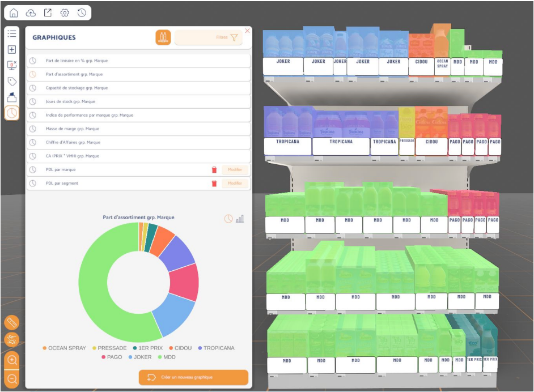Screen dimensions: 534x392
Task: Click the orange bottles view button
Action: click(163, 37)
